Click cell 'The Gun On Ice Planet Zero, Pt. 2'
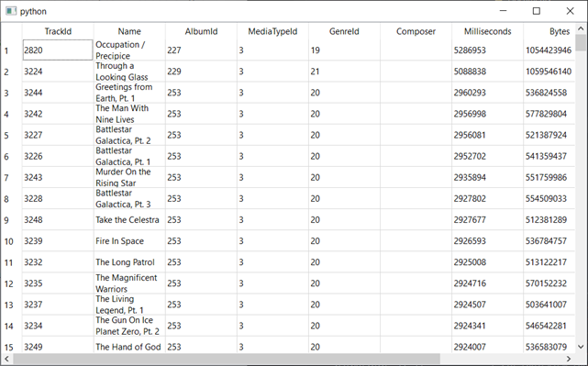The height and width of the screenshot is (366, 588). (129, 326)
